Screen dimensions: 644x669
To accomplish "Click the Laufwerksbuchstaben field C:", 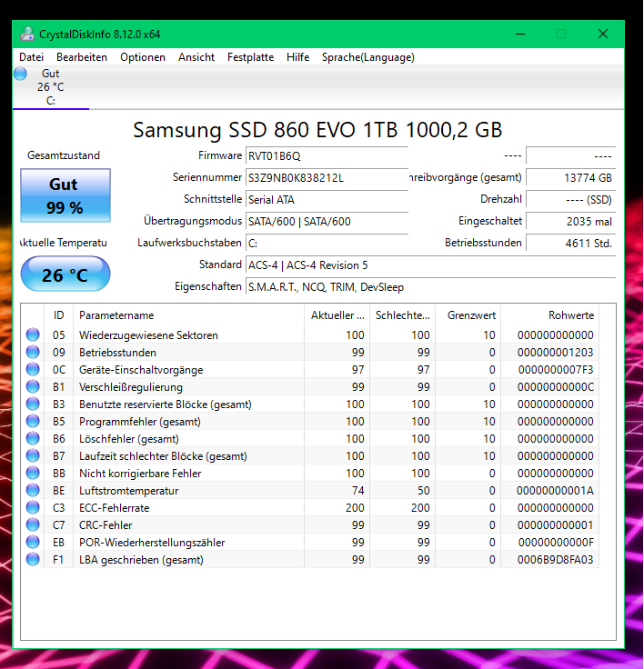I will click(x=327, y=244).
